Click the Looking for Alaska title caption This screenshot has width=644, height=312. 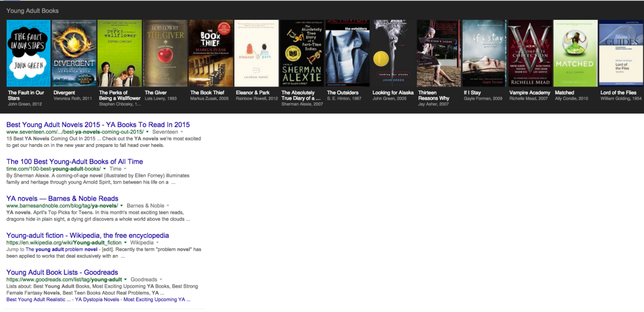tap(393, 93)
